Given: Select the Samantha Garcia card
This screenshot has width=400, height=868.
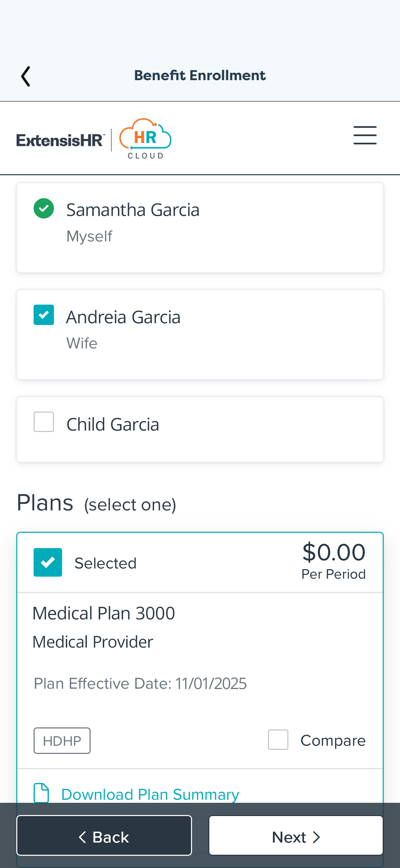Looking at the screenshot, I should point(200,228).
